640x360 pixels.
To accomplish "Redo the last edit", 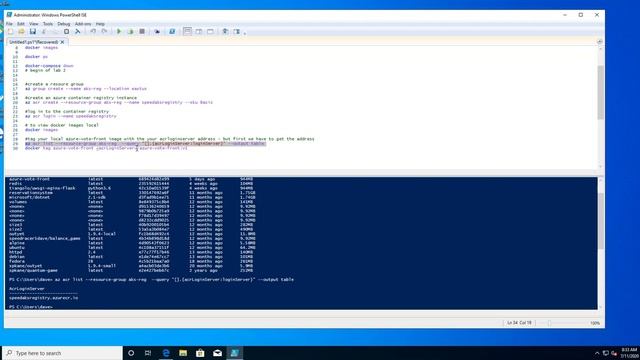I will (104, 31).
